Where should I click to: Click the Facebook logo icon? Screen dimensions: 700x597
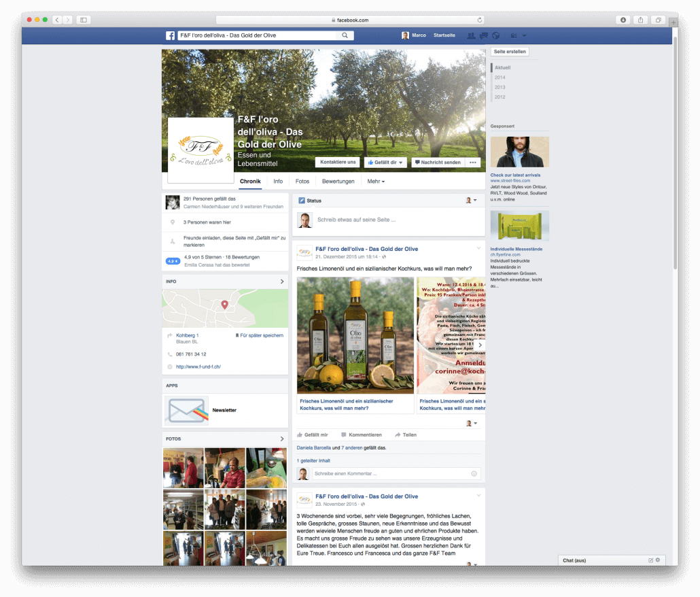(170, 36)
